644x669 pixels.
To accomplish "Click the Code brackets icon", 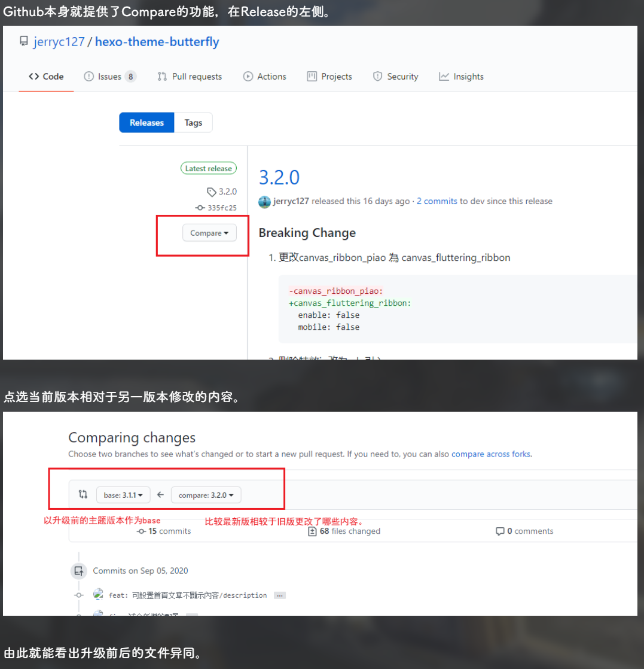I will pyautogui.click(x=33, y=77).
